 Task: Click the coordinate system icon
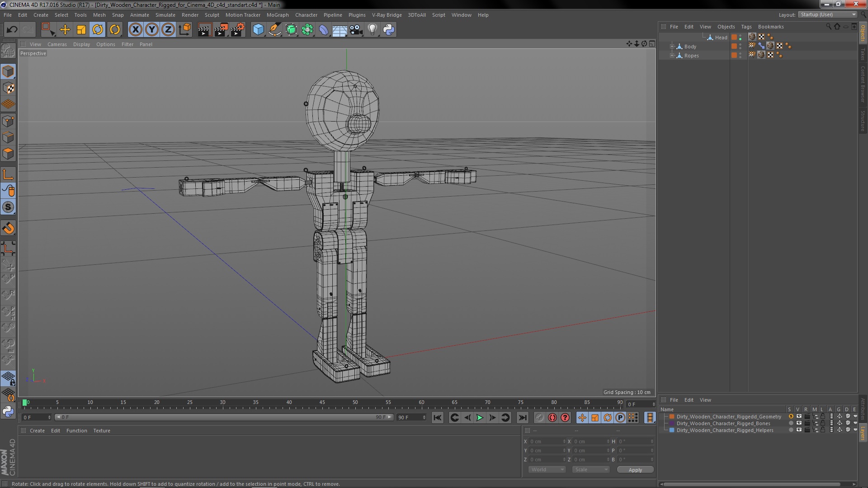tap(184, 30)
